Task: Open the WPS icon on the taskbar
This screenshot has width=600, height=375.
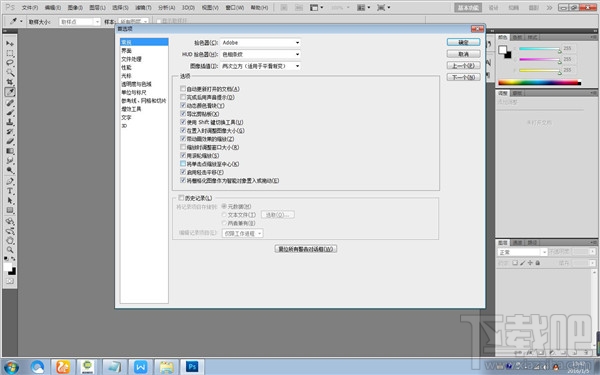Action: [x=140, y=367]
